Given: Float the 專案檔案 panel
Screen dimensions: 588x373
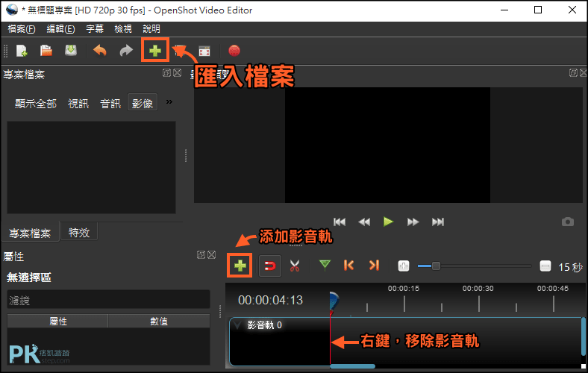Looking at the screenshot, I should 167,72.
